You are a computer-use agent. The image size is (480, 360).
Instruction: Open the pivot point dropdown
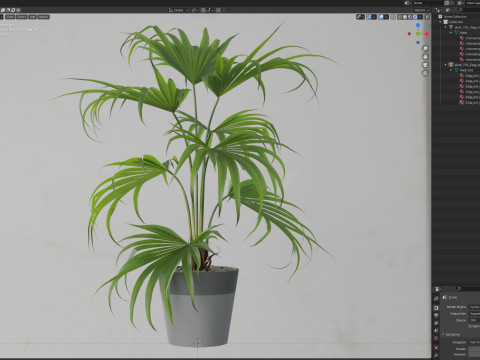195,10
